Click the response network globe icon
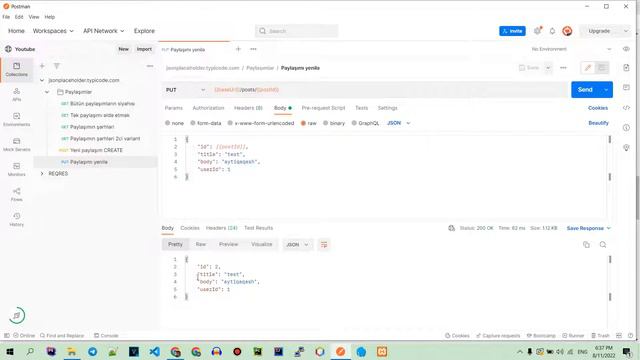Viewport: 640px width, 360px height. (x=451, y=228)
